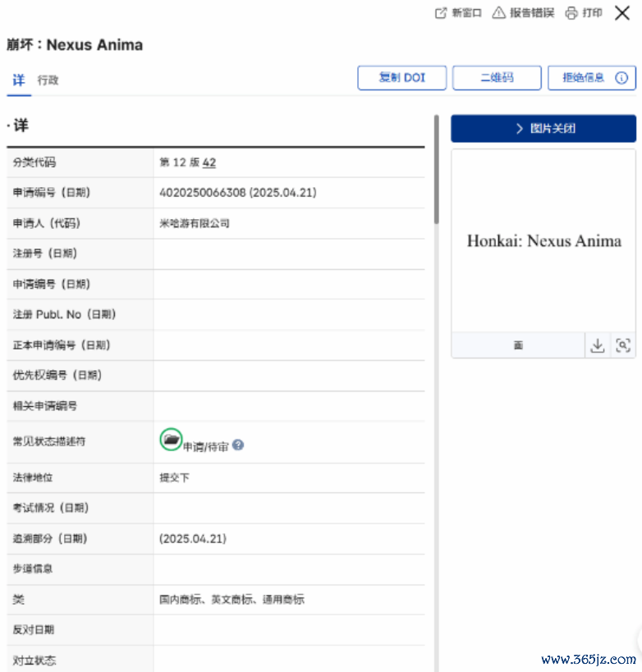Image resolution: width=642 pixels, height=672 pixels.
Task: Click the 考试情况（日期） row label
Action: tap(51, 508)
